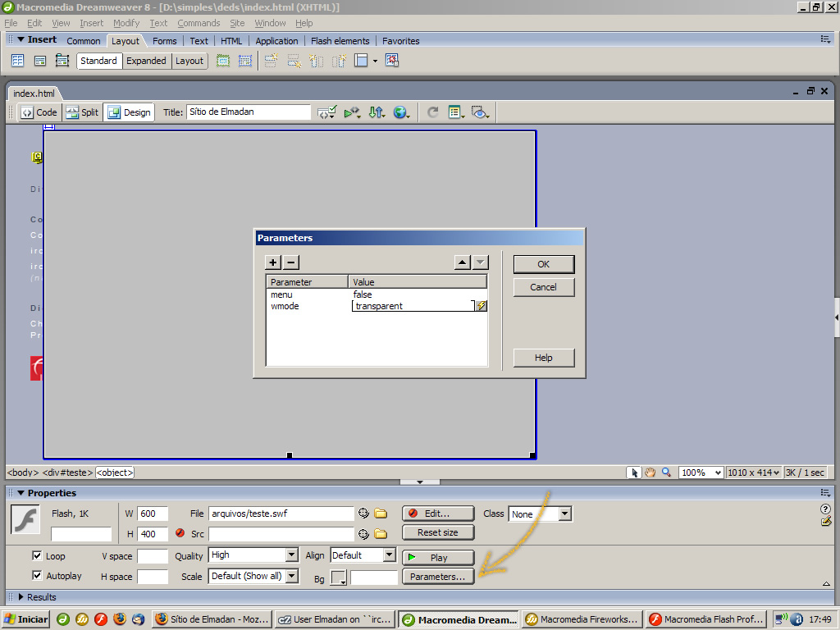Screen dimensions: 840x630
Task: Browse folder icon beside File field
Action: click(x=381, y=514)
